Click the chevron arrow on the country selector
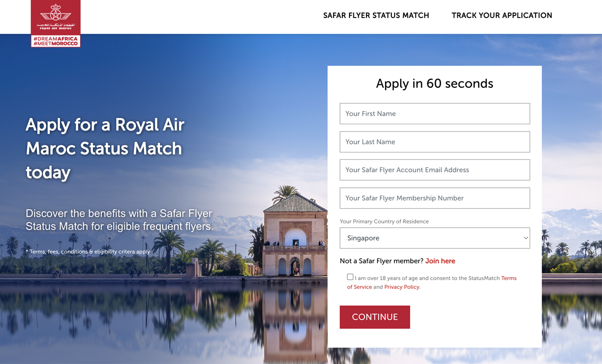The width and height of the screenshot is (602, 364). (x=525, y=238)
